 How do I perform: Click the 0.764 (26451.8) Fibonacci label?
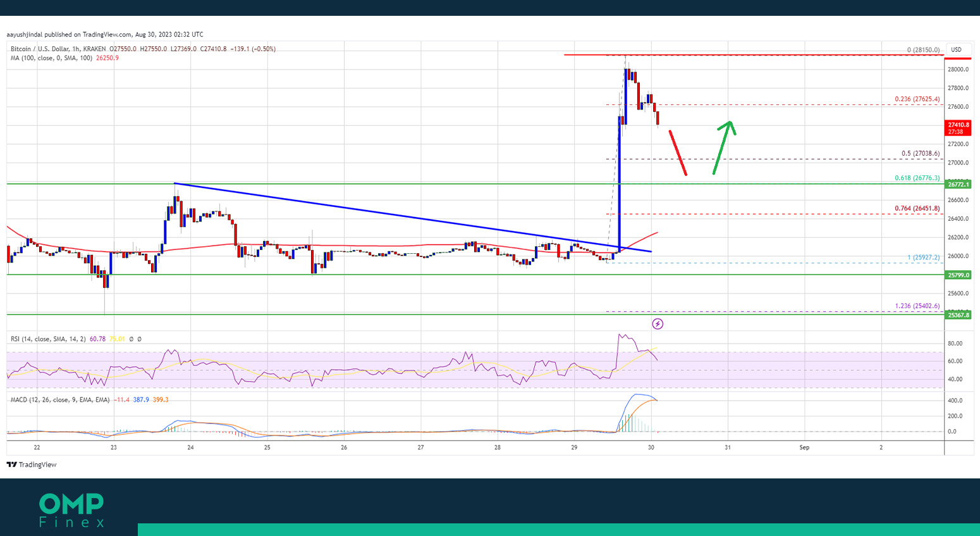point(917,209)
